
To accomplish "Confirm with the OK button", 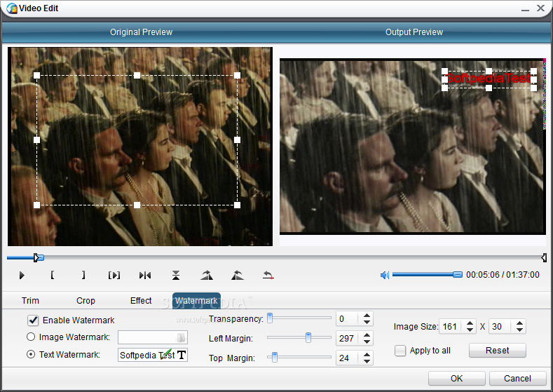I will click(x=457, y=378).
